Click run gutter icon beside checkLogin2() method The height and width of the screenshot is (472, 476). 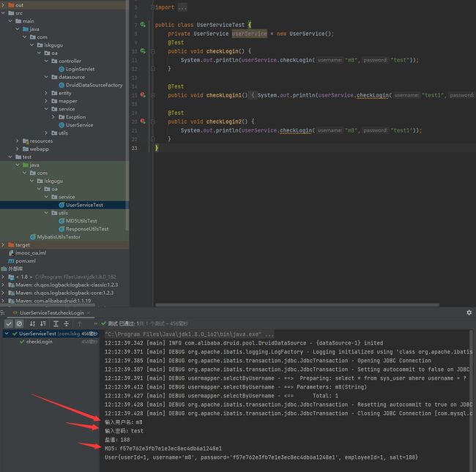143,121
